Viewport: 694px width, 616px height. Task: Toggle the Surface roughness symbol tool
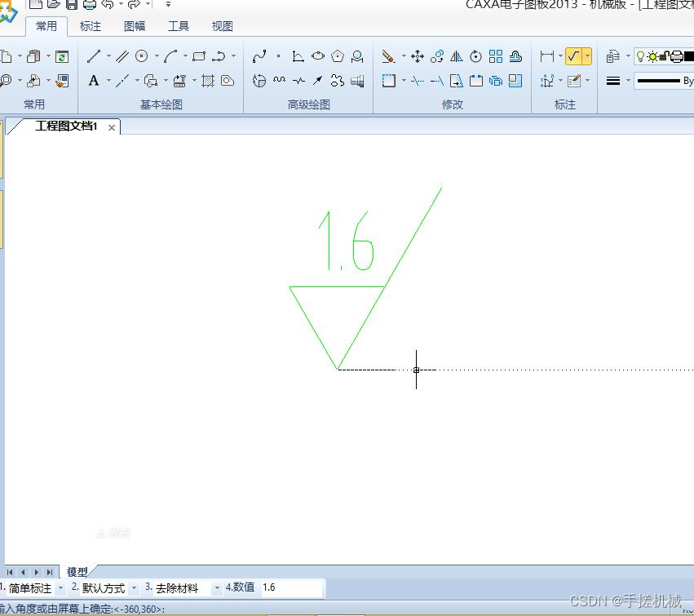pyautogui.click(x=573, y=56)
